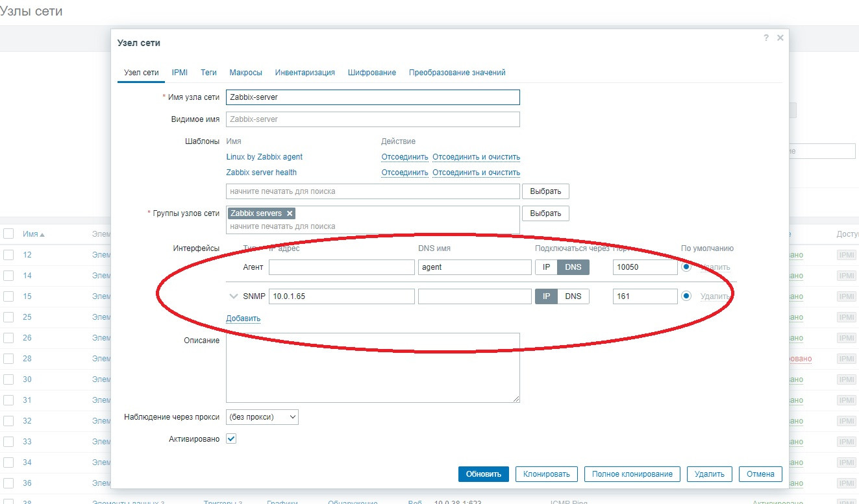Focus the host groups search field
Screen dimensions: 859x504
tap(373, 226)
